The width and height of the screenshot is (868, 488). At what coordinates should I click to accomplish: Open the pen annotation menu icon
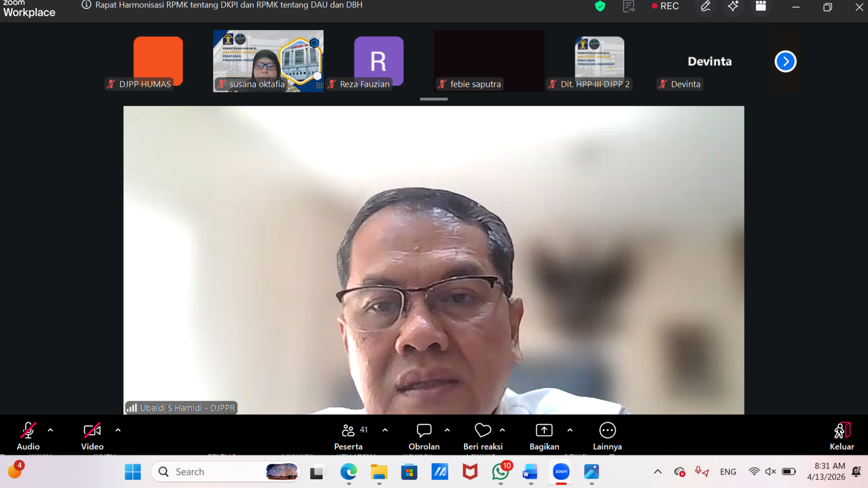tap(705, 6)
